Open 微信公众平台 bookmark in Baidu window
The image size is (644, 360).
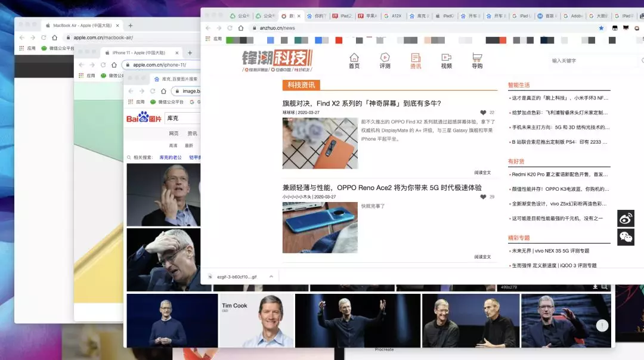(x=167, y=102)
